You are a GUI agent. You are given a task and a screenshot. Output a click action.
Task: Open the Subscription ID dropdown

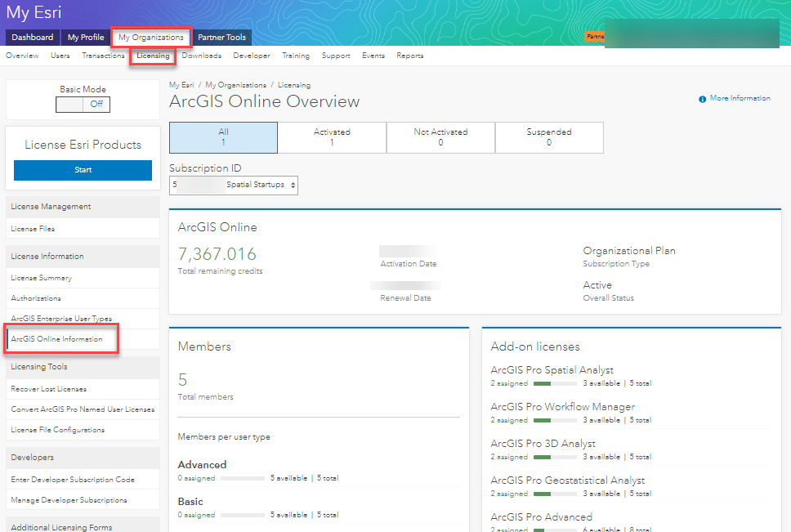pyautogui.click(x=234, y=185)
